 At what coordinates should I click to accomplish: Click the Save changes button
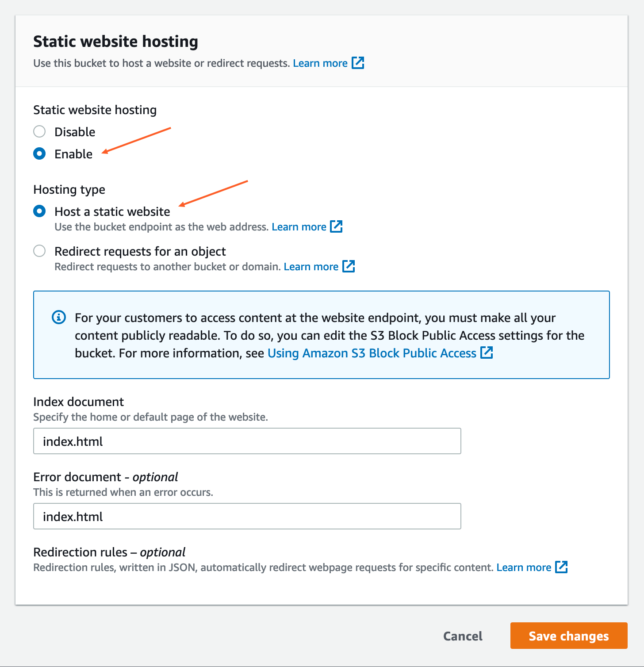pyautogui.click(x=568, y=636)
